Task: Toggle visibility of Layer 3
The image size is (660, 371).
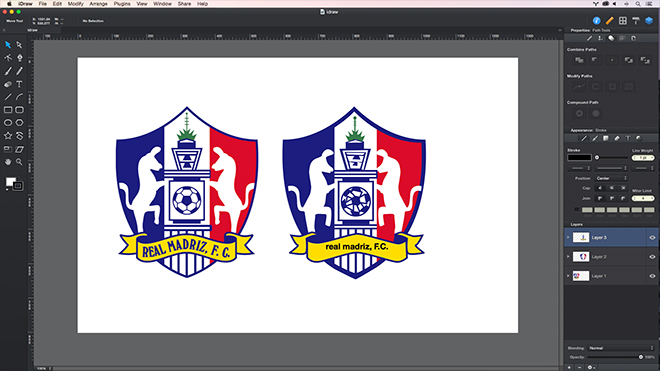Action: point(652,238)
